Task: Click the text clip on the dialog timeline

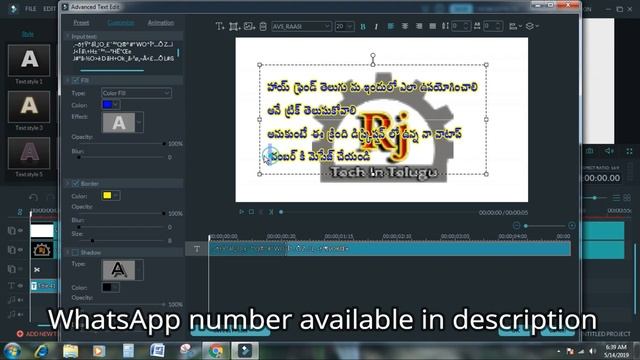Action: coord(389,249)
